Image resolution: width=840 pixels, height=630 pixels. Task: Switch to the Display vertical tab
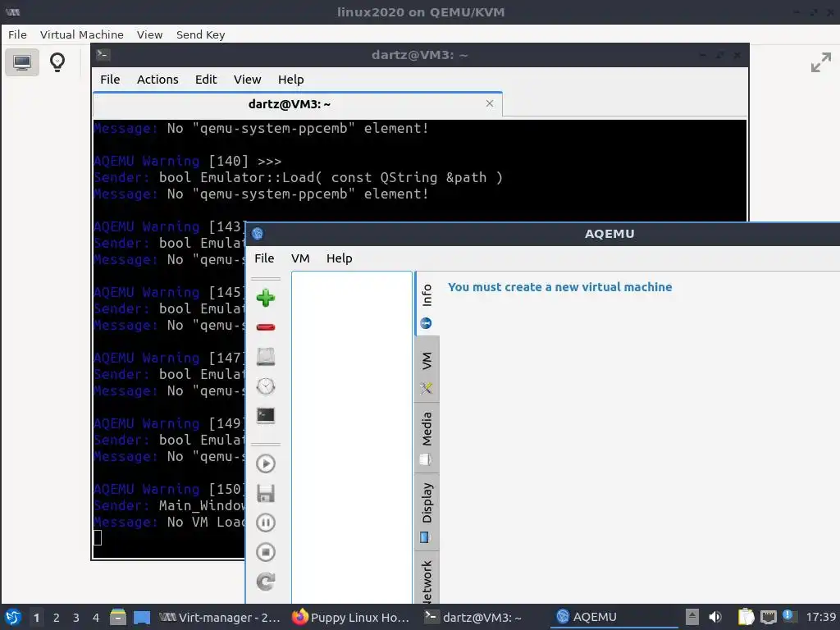pos(427,512)
